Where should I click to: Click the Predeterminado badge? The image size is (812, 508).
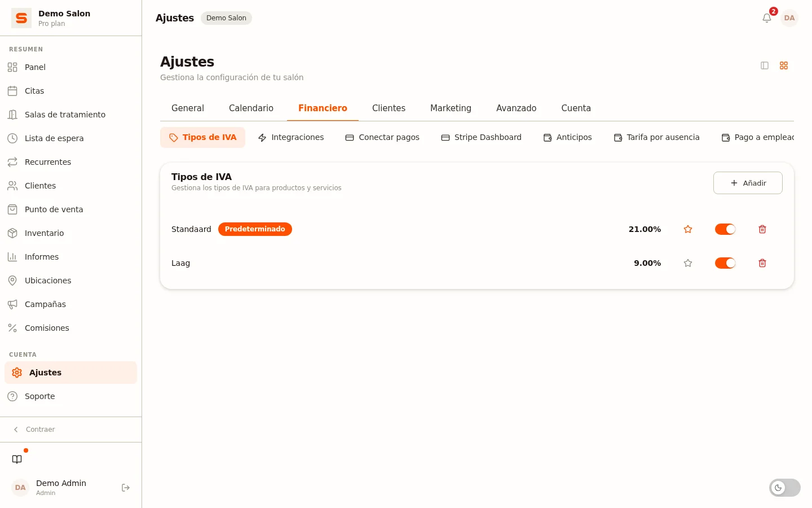[255, 229]
